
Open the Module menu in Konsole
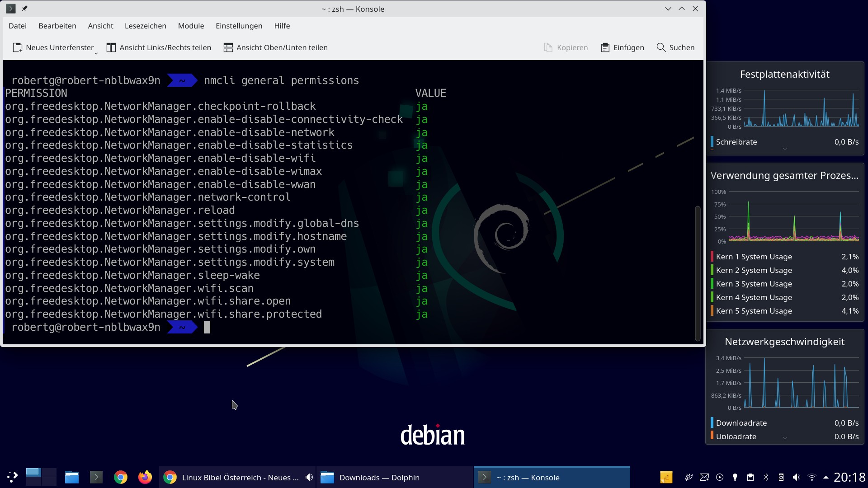190,26
